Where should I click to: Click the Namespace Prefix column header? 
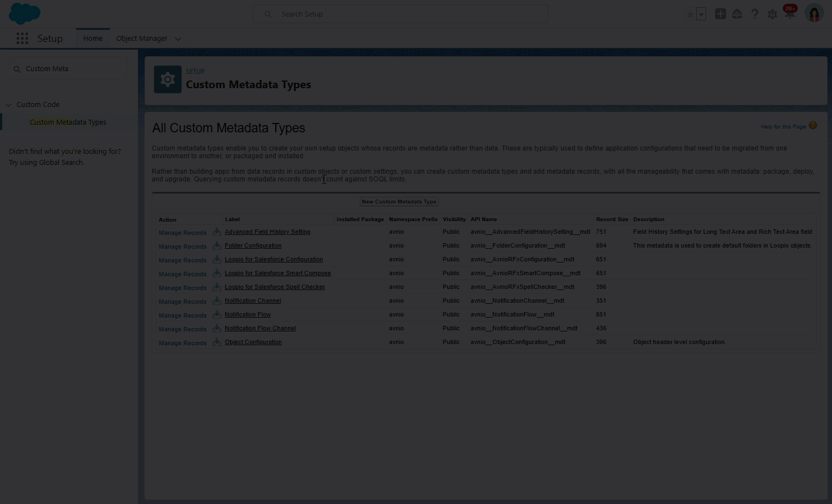[413, 219]
